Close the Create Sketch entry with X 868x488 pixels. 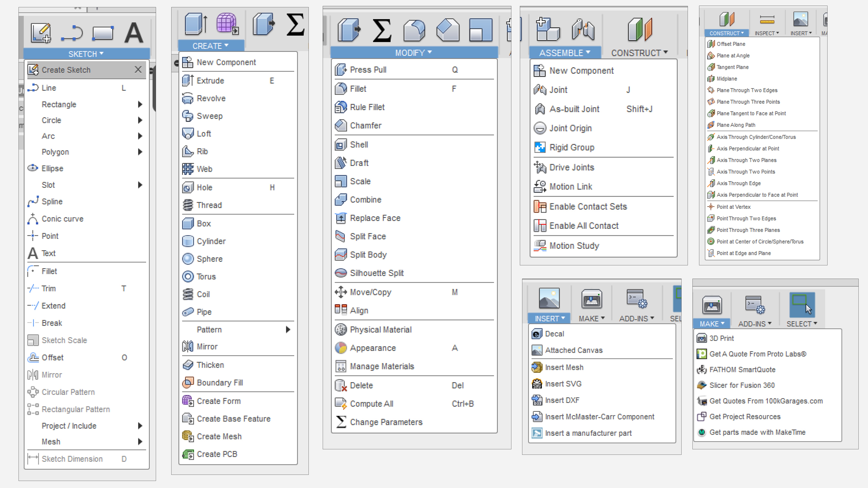(138, 70)
